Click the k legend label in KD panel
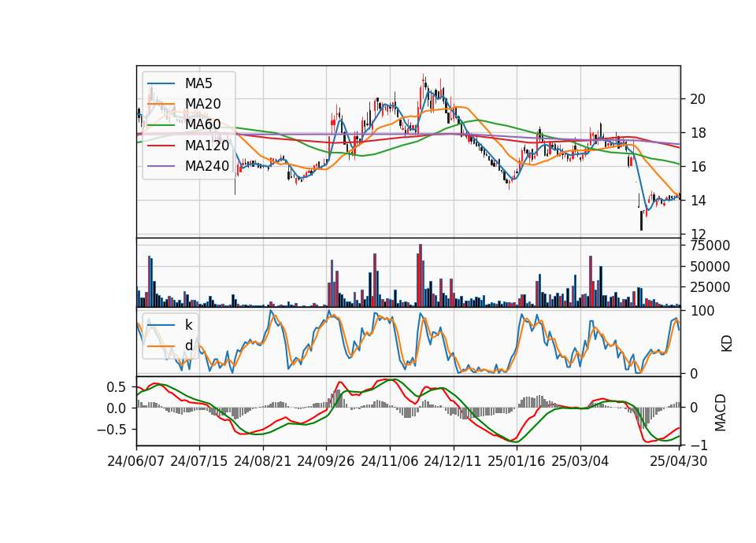The image size is (756, 543). tap(188, 325)
